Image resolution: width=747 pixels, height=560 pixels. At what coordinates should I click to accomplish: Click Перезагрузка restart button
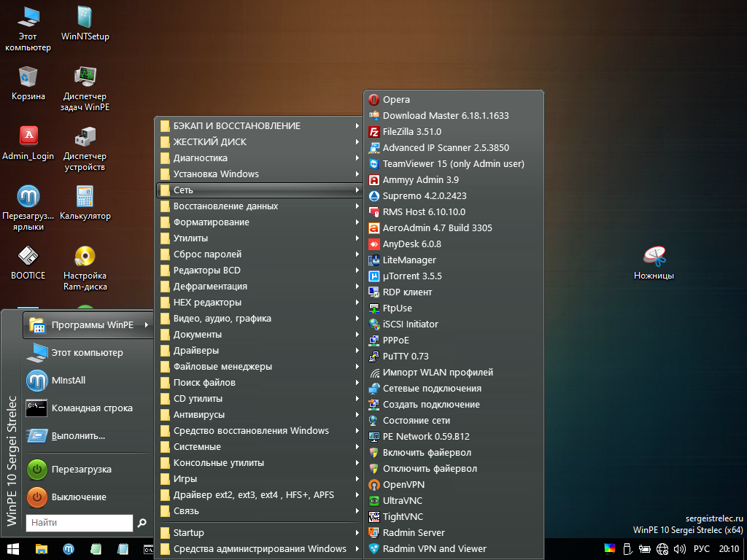coord(88,469)
